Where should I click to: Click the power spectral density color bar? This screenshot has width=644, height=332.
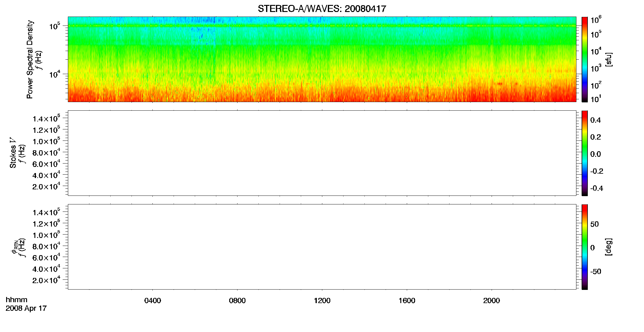click(585, 59)
